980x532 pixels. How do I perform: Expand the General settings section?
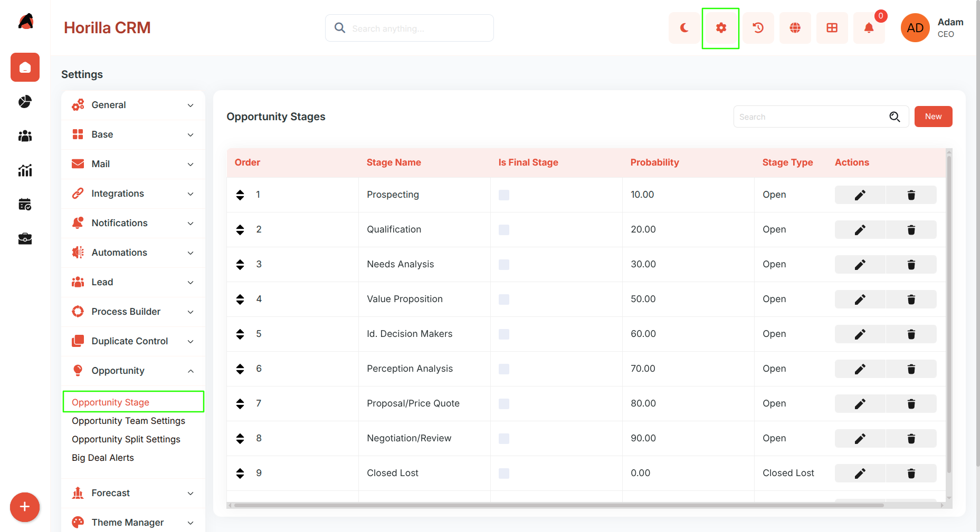pyautogui.click(x=133, y=105)
